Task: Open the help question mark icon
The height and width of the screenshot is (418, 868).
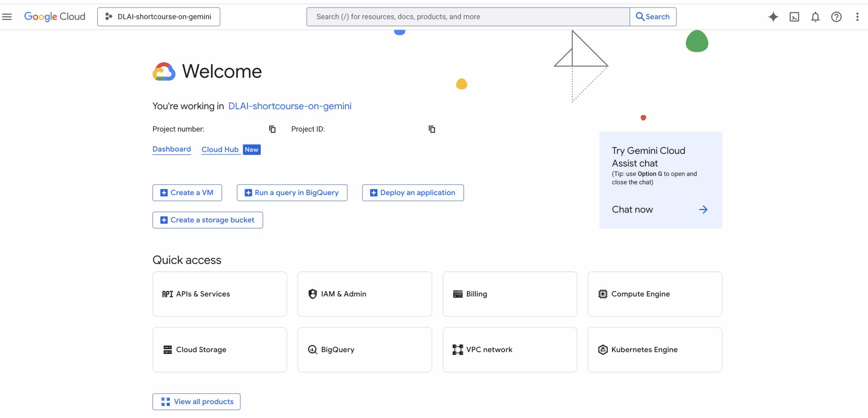Action: 836,17
